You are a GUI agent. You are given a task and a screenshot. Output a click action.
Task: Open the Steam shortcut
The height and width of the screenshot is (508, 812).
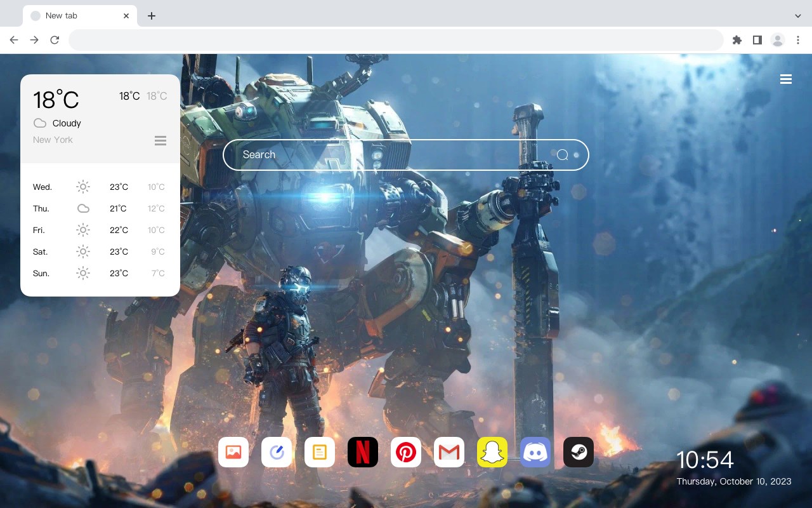point(579,452)
